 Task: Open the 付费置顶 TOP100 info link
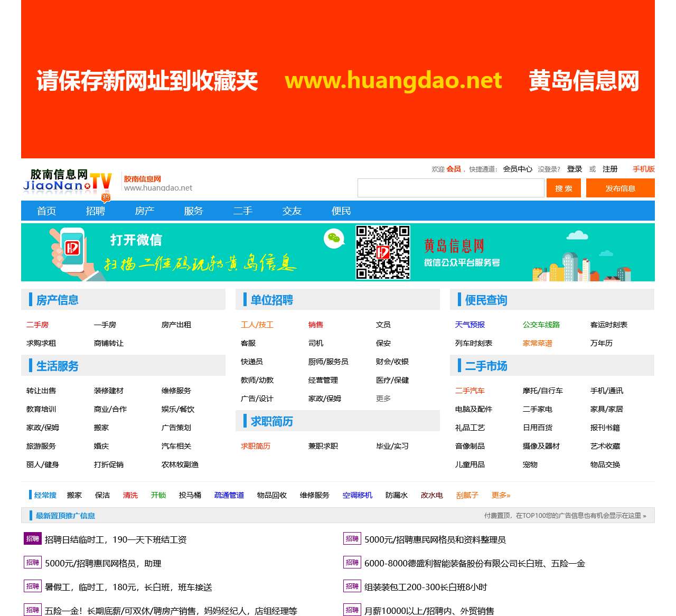pyautogui.click(x=565, y=516)
